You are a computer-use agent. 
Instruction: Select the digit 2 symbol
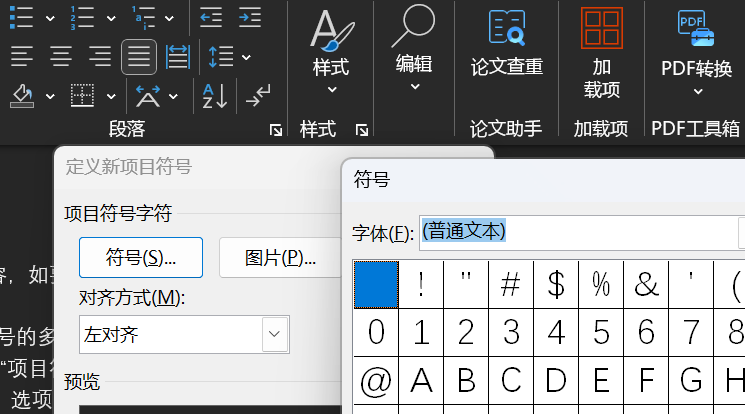click(x=466, y=332)
